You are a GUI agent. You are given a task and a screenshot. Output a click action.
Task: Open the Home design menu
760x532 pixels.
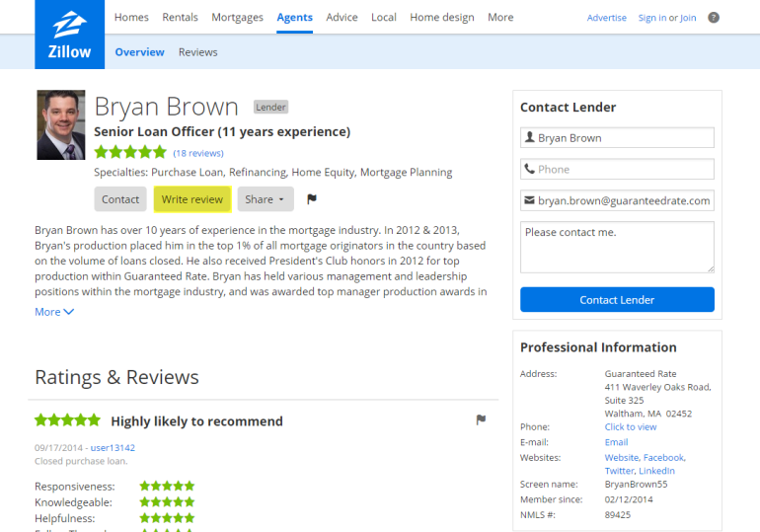tap(442, 18)
